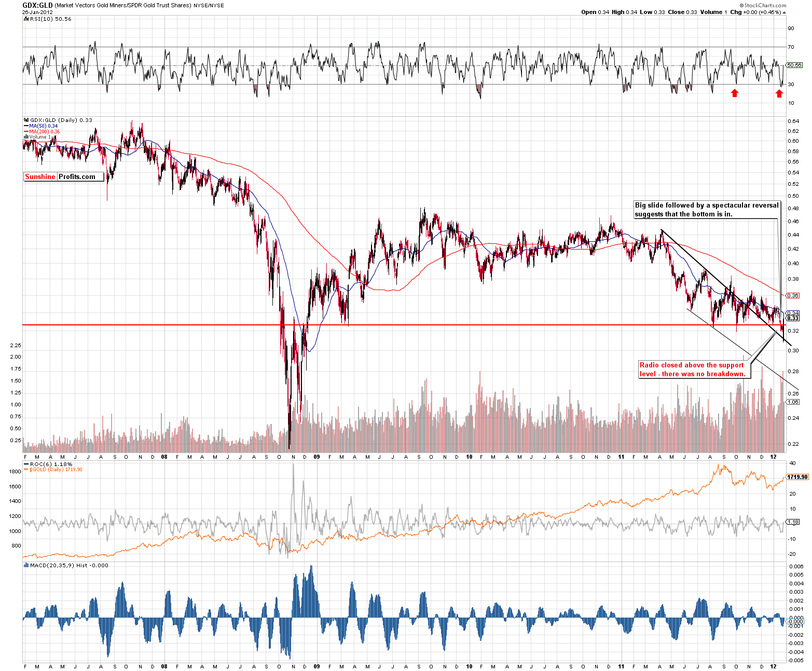This screenshot has width=812, height=671.
Task: Click the $GOLD (Daily) 1719.90 legend label
Action: [56, 470]
